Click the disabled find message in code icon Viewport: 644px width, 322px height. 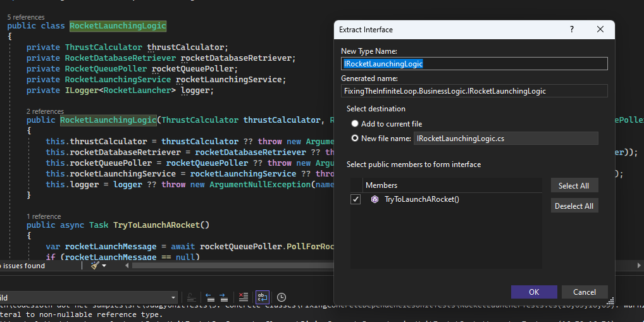tap(190, 297)
